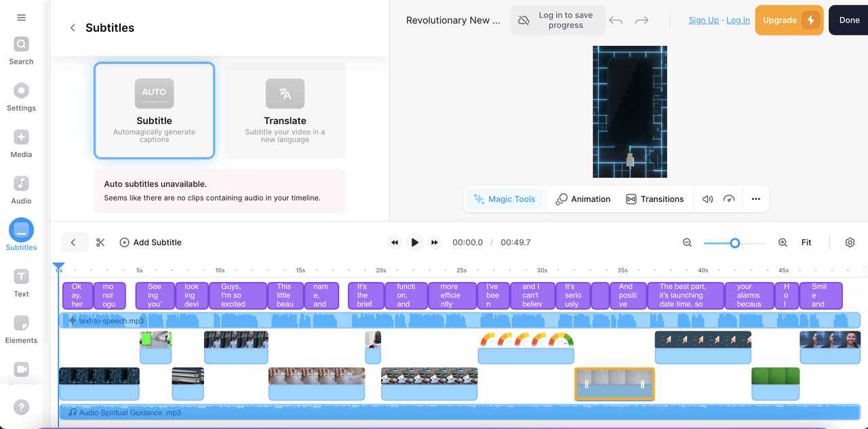Click the timeline zoom slider handle
868x429 pixels.
pos(734,243)
